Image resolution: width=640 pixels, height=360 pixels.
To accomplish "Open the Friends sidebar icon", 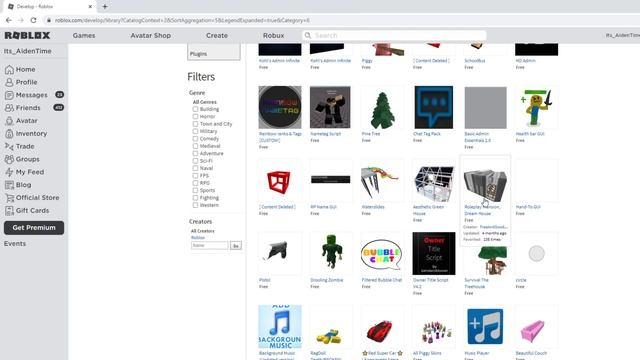I will coord(9,108).
